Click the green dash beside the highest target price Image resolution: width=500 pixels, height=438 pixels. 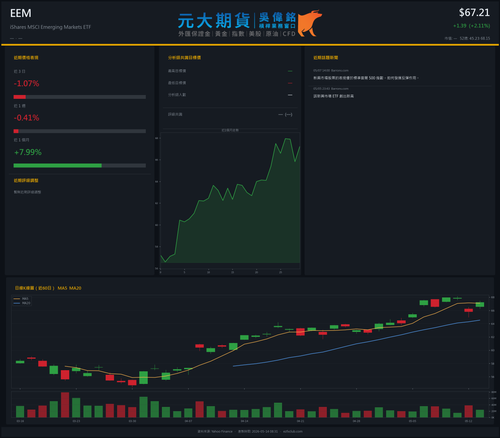[x=290, y=71]
